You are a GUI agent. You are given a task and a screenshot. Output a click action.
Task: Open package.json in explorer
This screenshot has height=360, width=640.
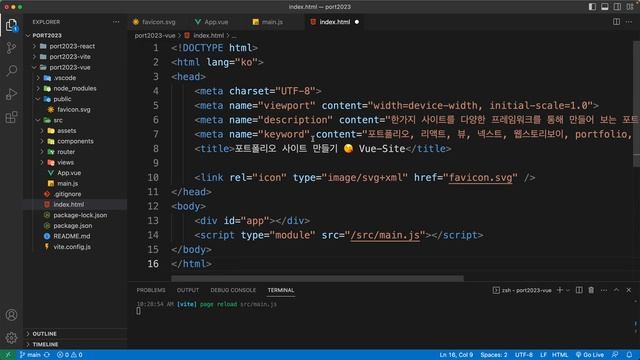(76, 226)
